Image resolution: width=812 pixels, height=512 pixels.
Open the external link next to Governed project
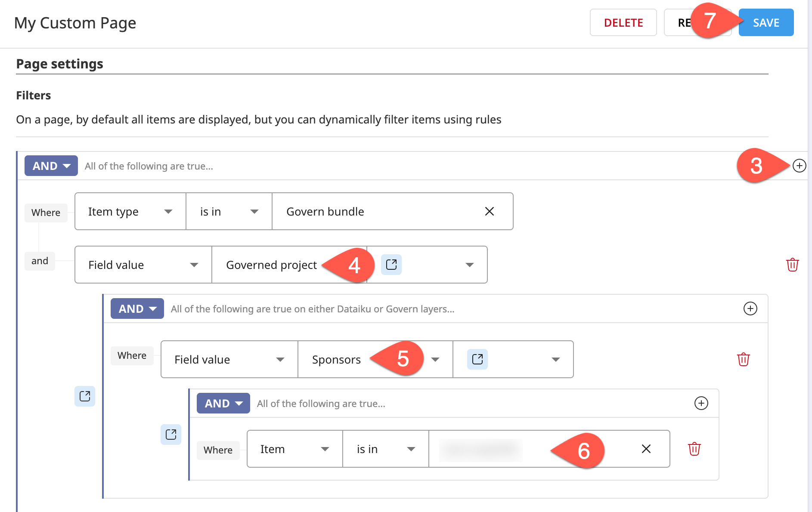pos(391,265)
